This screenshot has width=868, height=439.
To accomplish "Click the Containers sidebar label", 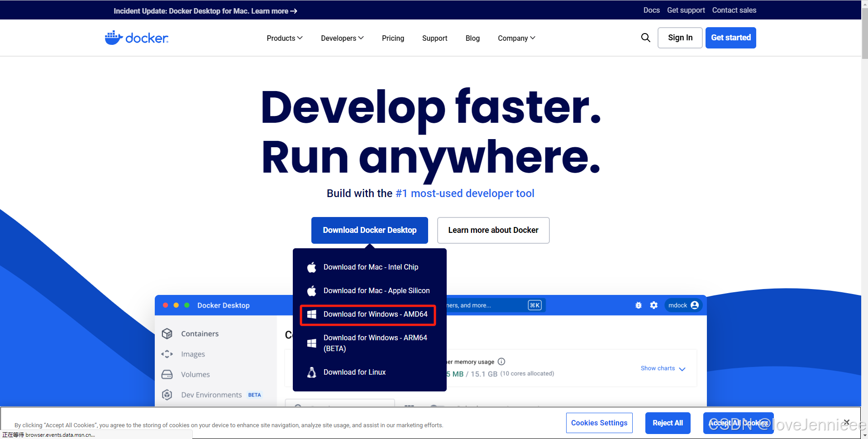I will tap(200, 334).
